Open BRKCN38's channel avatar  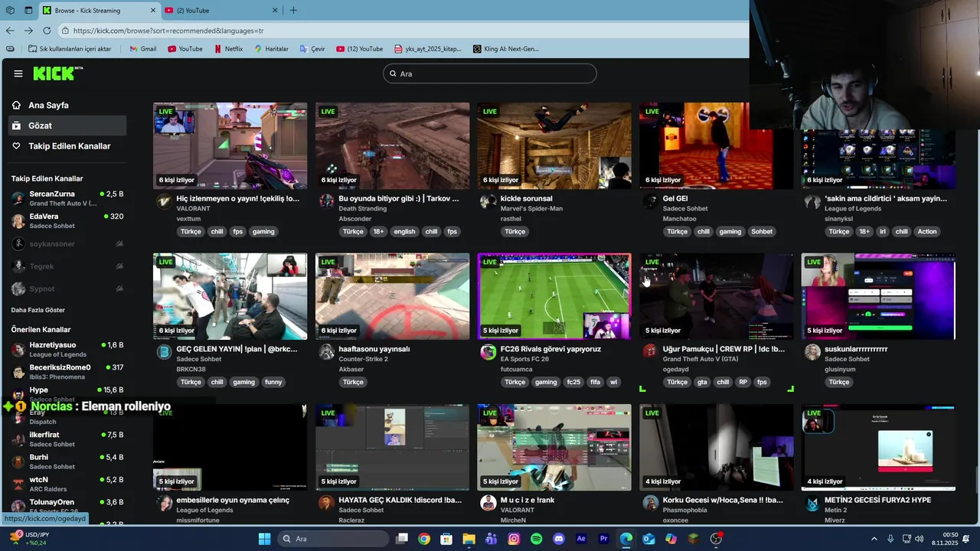(164, 352)
